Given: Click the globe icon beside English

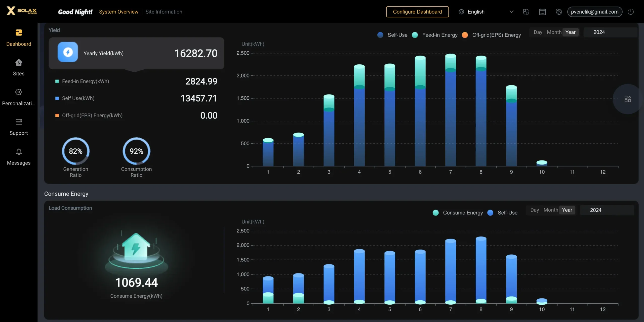Looking at the screenshot, I should click(x=461, y=12).
